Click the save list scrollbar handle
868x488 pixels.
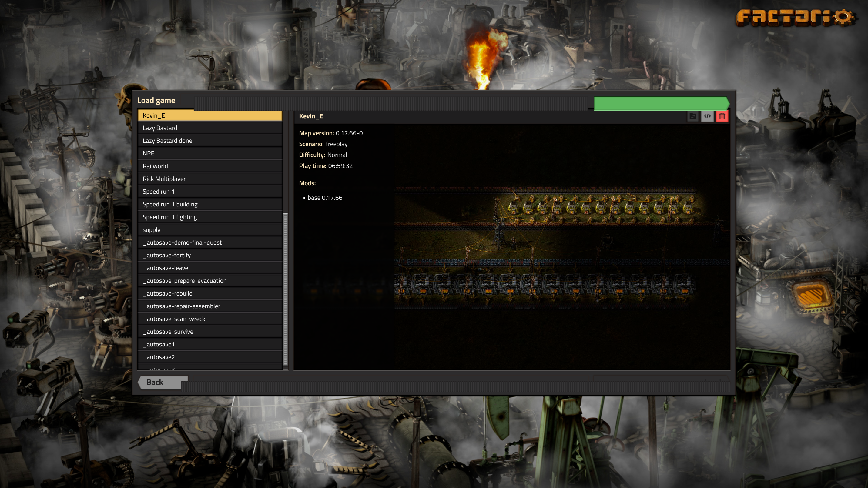click(285, 290)
